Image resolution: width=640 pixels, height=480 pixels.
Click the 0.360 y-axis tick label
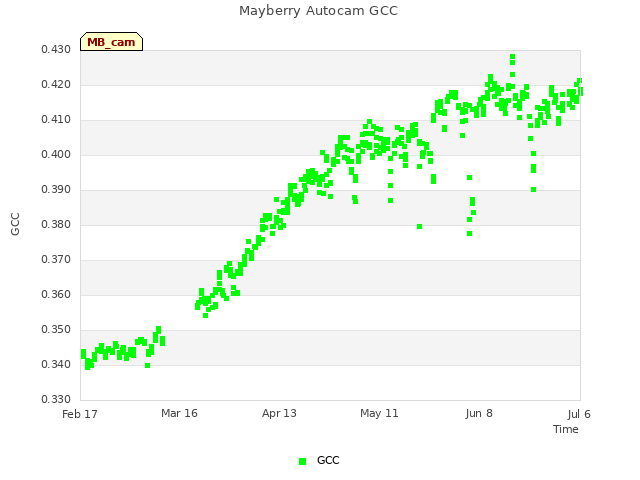point(56,294)
